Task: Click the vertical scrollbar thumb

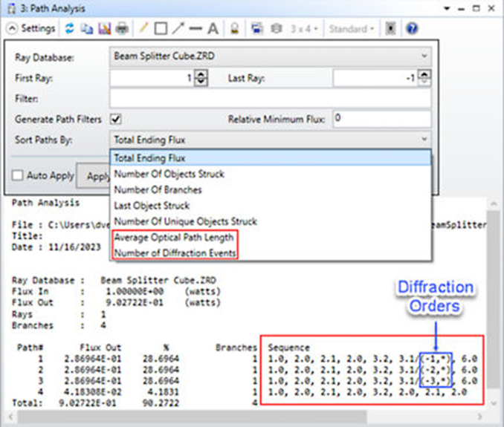Action: point(494,299)
